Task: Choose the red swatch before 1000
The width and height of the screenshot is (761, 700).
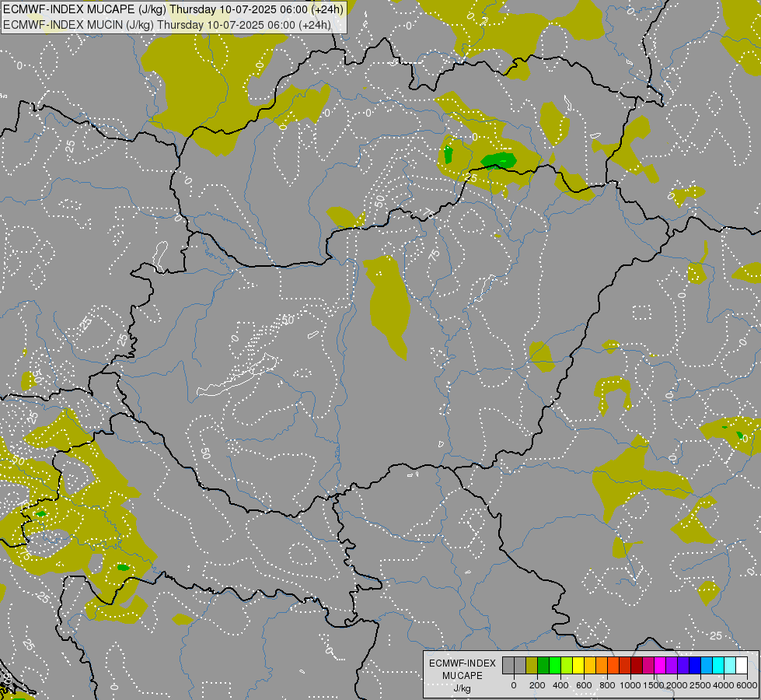Action: [625, 665]
